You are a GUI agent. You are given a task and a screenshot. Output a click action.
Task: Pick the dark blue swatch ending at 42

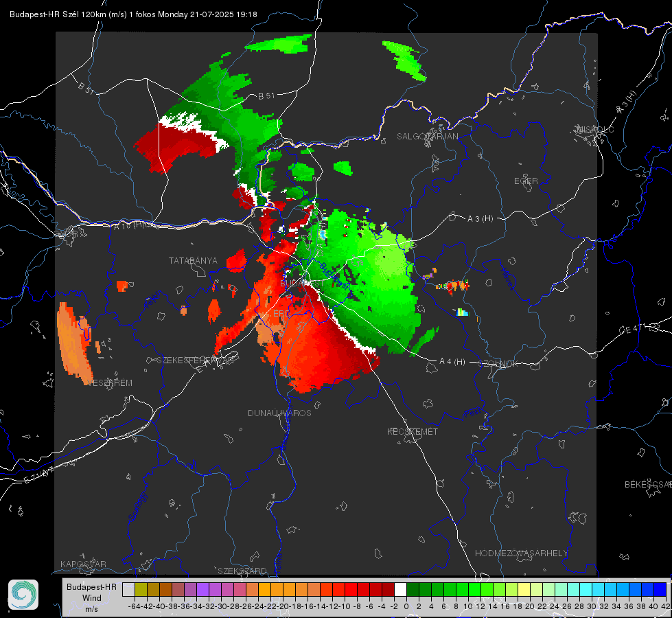coord(660,590)
